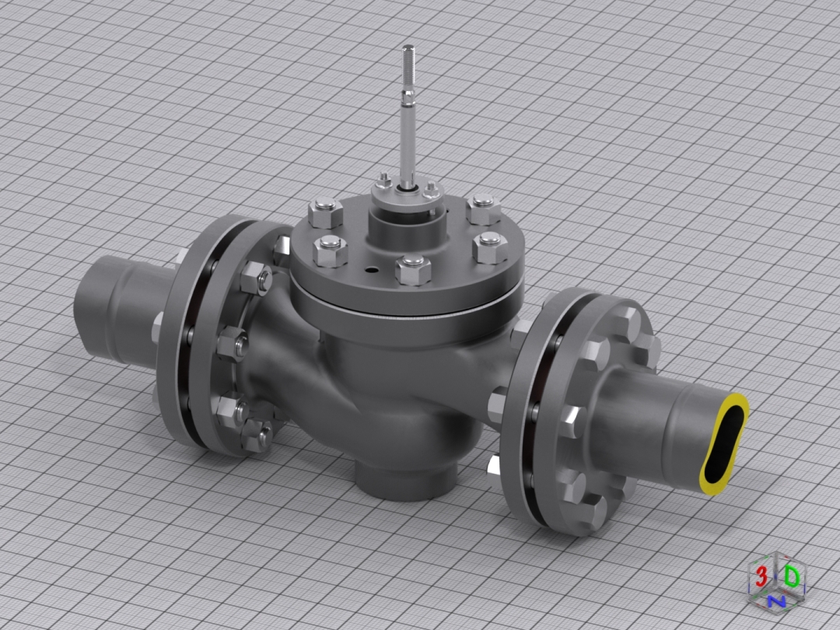The height and width of the screenshot is (630, 840).
Task: Select the front center hex bolt on bonnet
Action: [x=412, y=269]
